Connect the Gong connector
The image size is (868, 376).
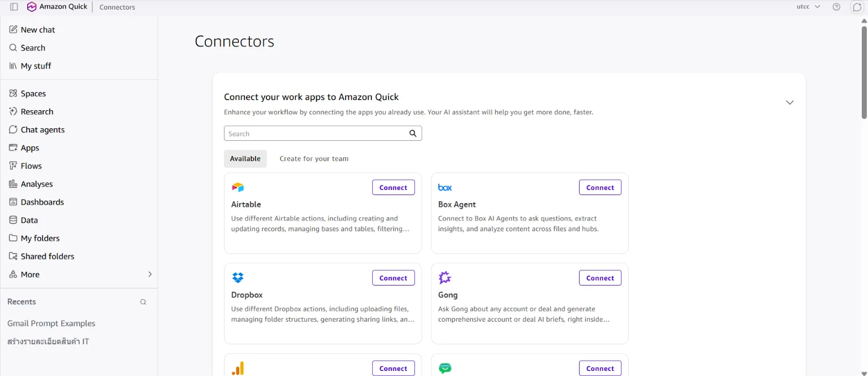click(601, 278)
